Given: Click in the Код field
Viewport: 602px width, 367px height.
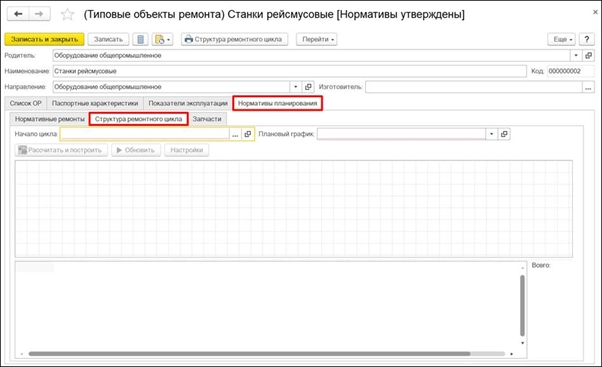Looking at the screenshot, I should pos(571,71).
